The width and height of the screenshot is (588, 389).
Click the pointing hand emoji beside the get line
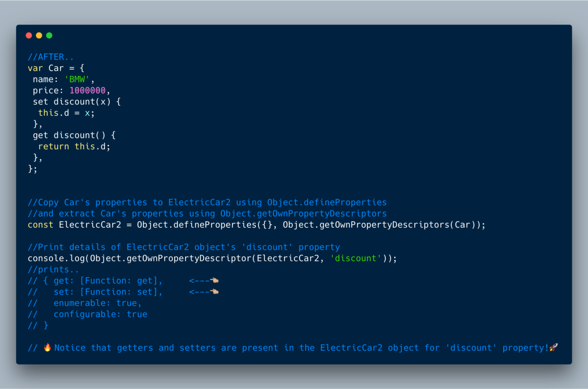pyautogui.click(x=214, y=280)
